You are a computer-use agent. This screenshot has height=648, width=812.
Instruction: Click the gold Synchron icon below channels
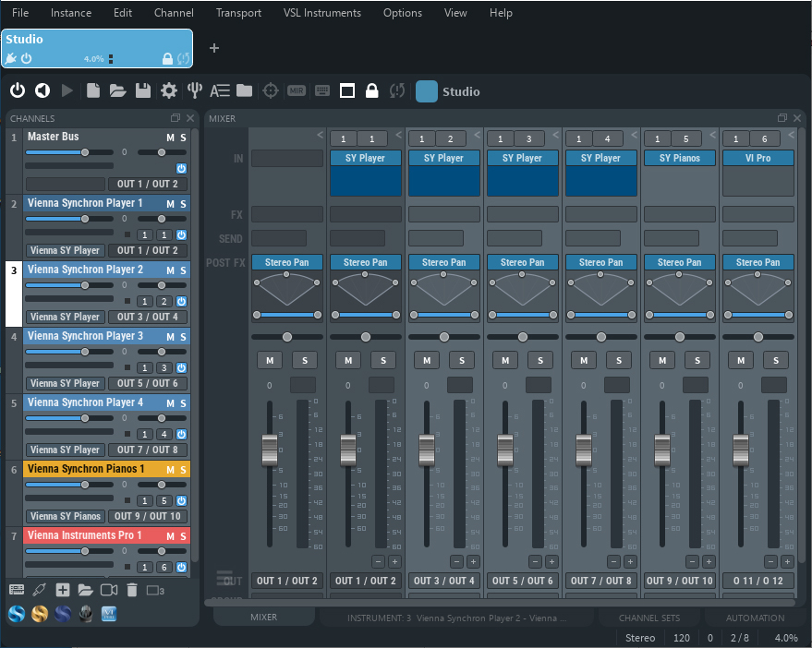[x=40, y=614]
